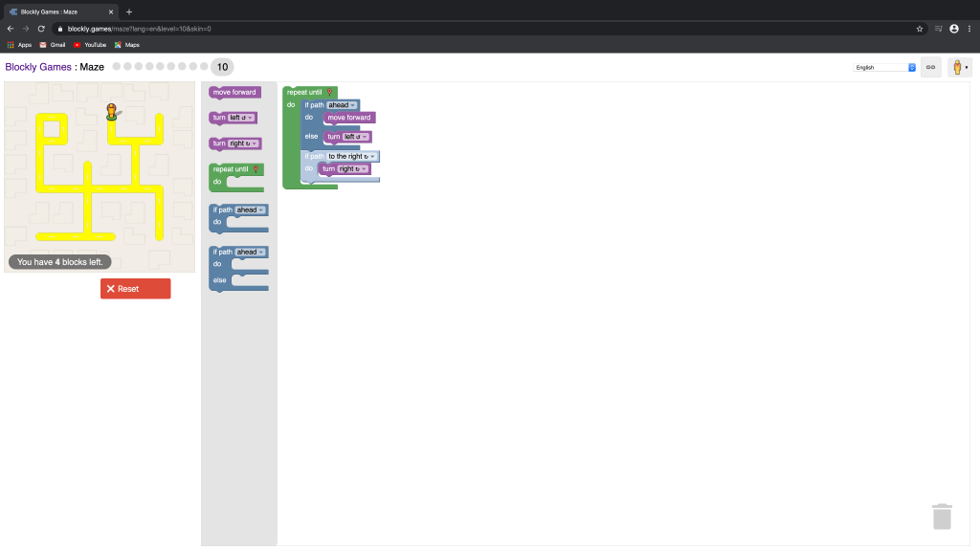Open the Chrome media control icon
Viewport: 980px width, 551px height.
tap(938, 29)
